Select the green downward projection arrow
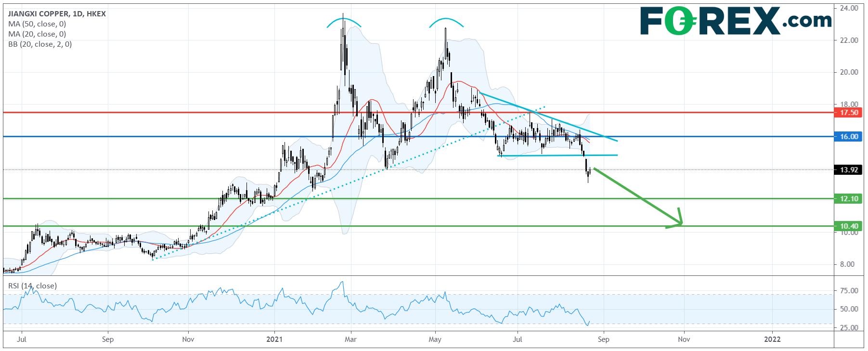868x351 pixels. pos(638,197)
